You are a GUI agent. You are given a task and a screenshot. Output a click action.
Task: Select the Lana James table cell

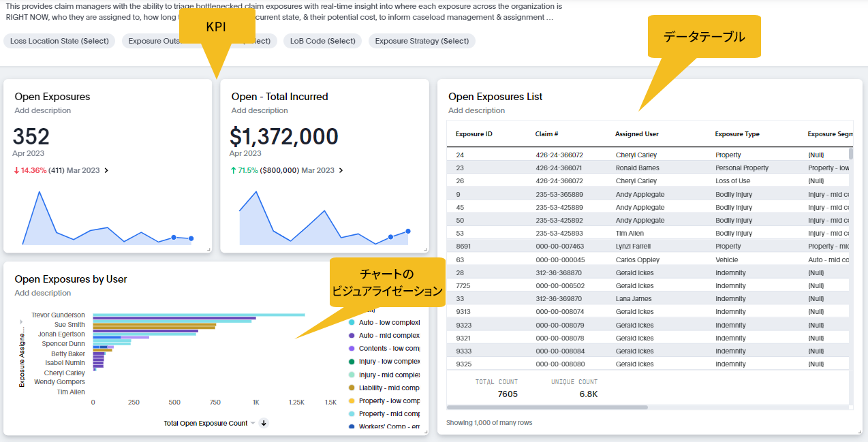coord(634,298)
